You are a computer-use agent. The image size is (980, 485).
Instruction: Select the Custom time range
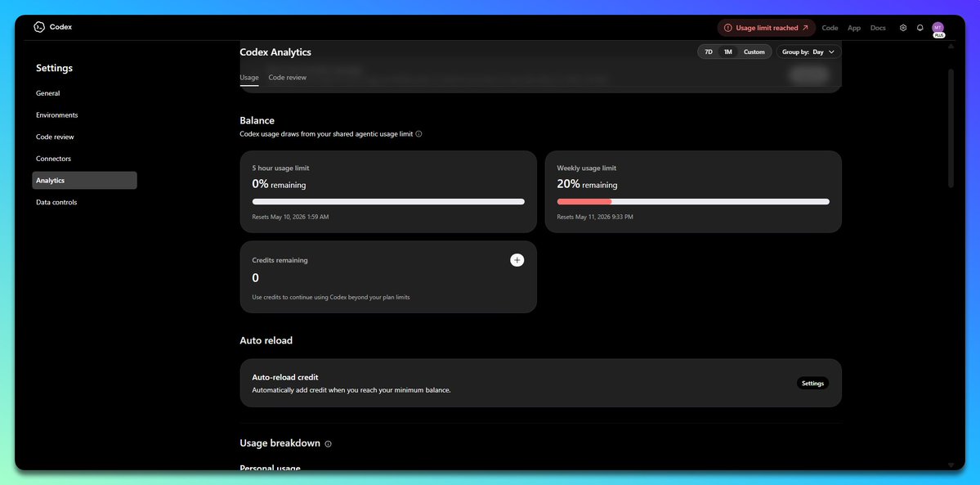[754, 52]
